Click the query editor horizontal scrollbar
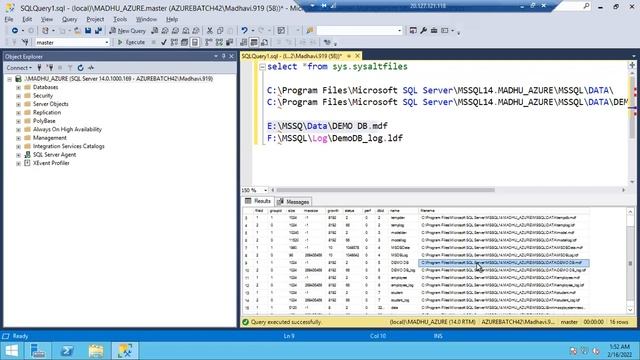640x360 pixels. pos(385,190)
